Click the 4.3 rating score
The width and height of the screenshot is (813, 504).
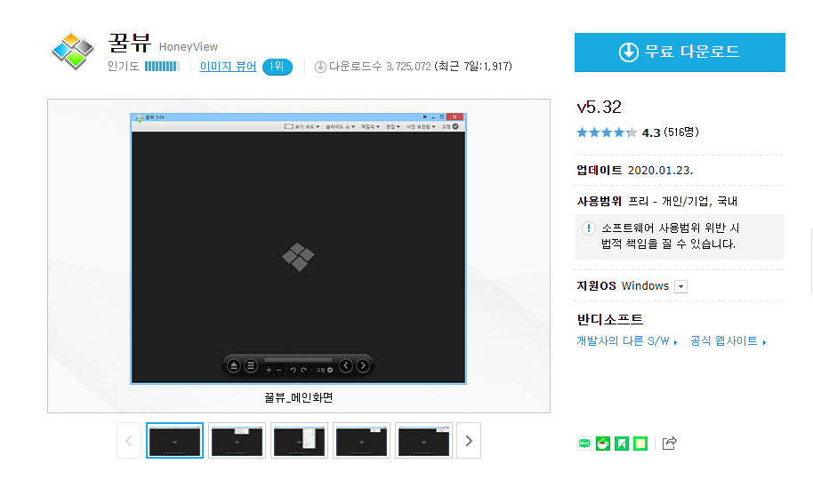click(651, 133)
